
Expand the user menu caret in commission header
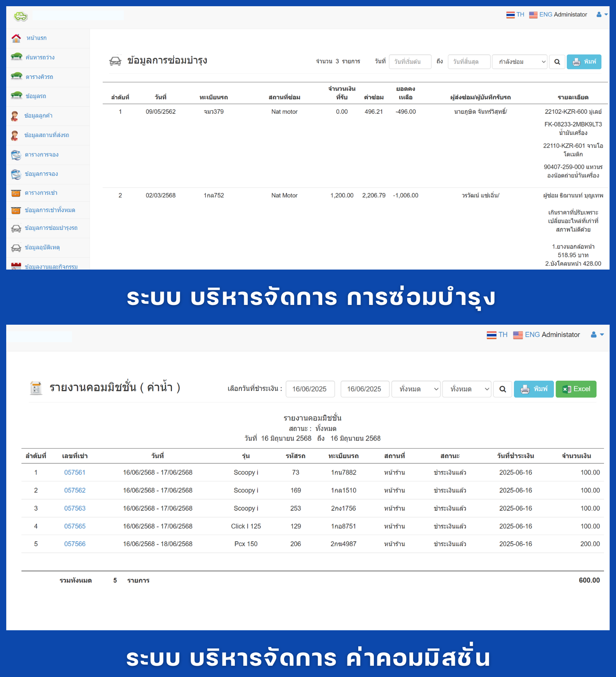[602, 334]
